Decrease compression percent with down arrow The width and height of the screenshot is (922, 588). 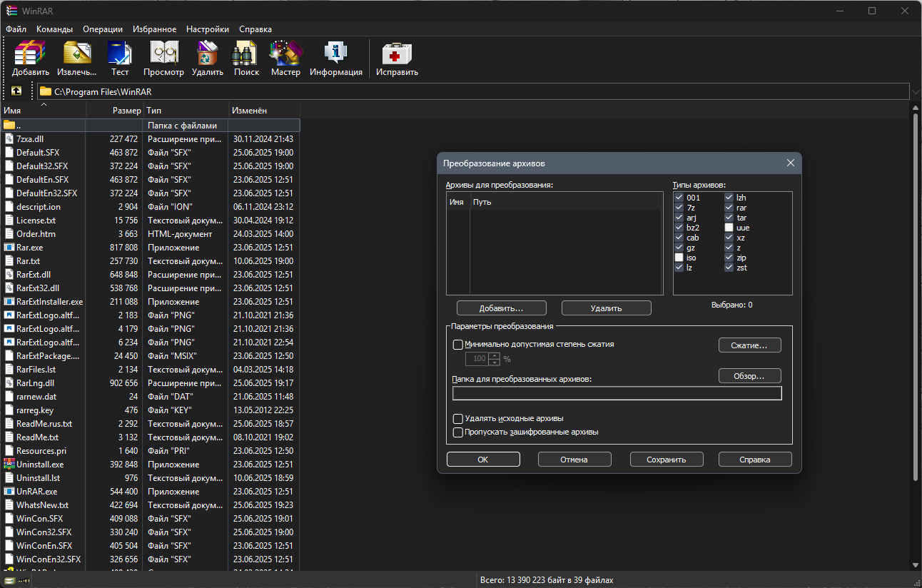coord(495,362)
